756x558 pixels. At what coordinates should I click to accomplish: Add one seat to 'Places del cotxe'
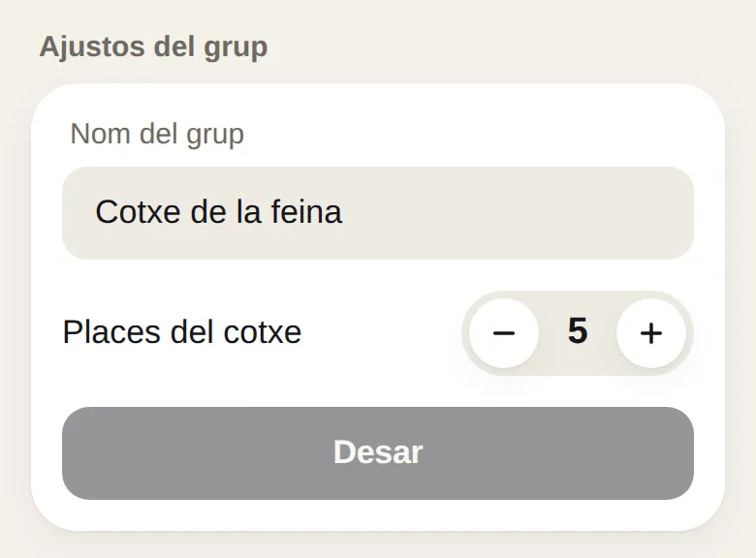pos(651,333)
